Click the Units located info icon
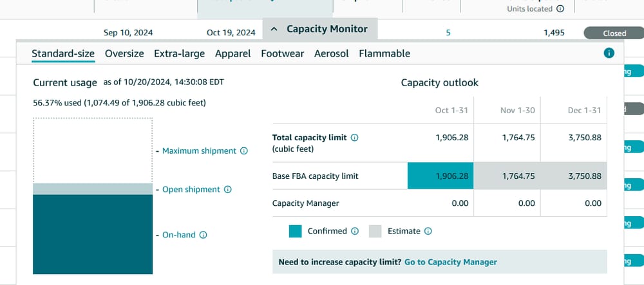 (560, 9)
